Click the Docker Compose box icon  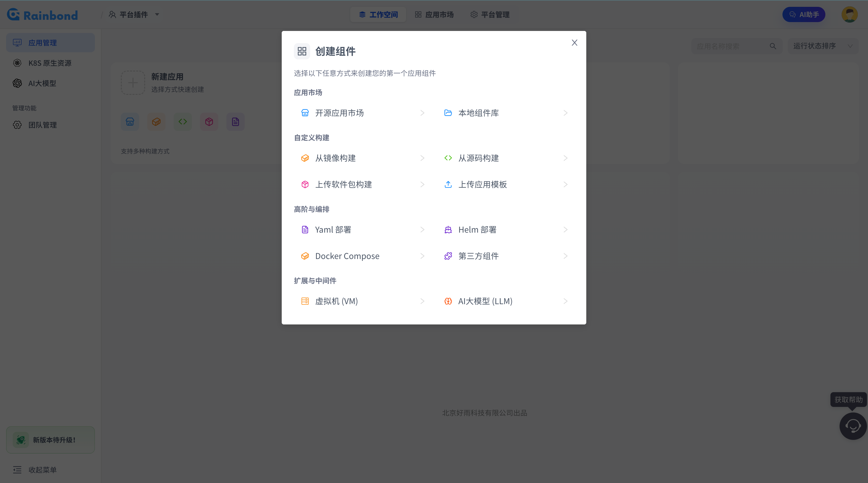click(x=305, y=256)
